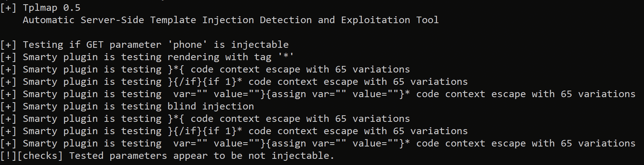
Task: Click the 'phone' parameter name
Action: pos(187,45)
